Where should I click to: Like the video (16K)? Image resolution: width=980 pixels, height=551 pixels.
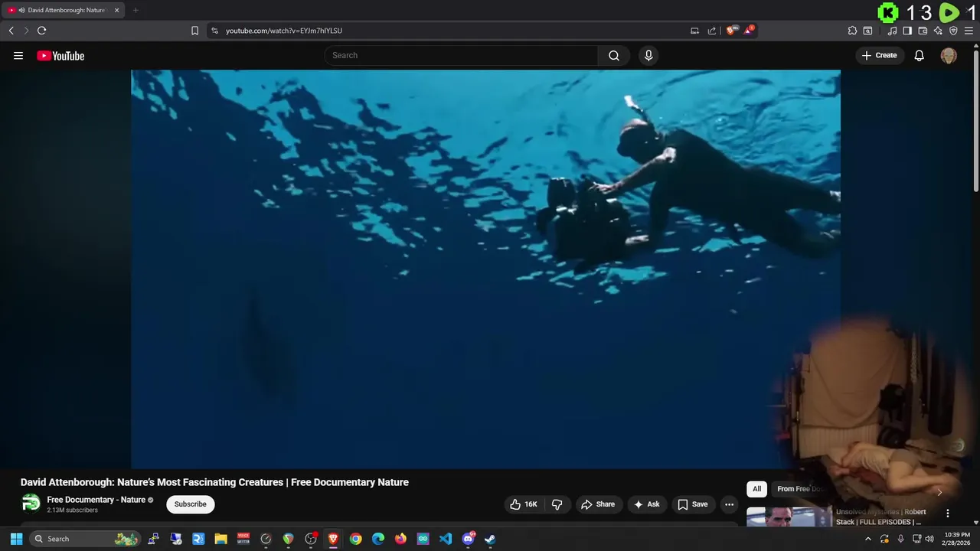pyautogui.click(x=525, y=504)
